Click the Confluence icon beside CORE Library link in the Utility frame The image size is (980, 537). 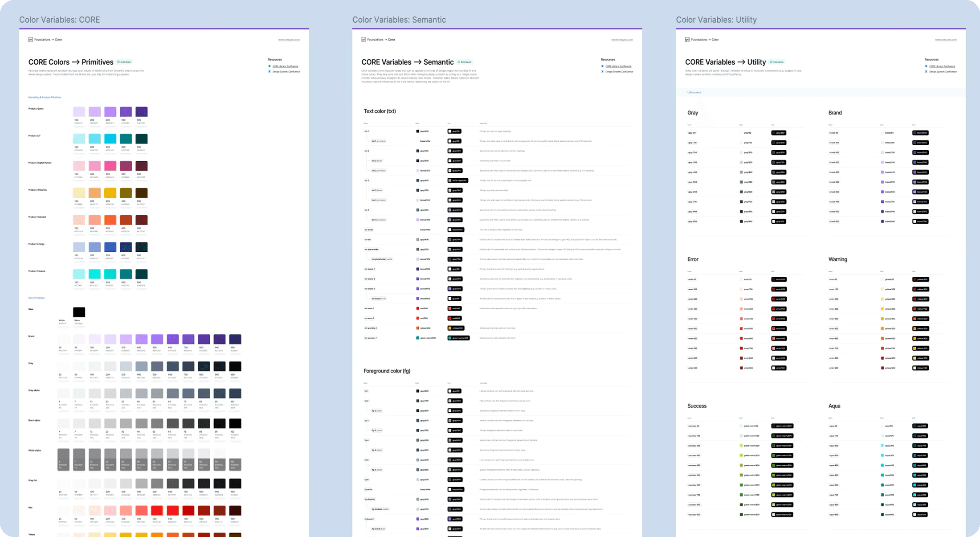coord(926,66)
